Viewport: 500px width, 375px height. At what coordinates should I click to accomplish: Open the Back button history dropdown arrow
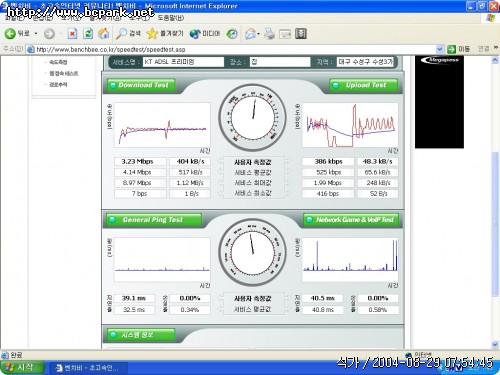(x=36, y=34)
